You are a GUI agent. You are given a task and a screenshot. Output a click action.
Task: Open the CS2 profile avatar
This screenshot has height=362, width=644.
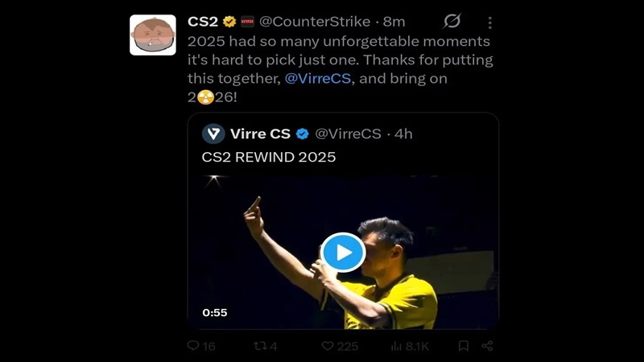[x=153, y=35]
